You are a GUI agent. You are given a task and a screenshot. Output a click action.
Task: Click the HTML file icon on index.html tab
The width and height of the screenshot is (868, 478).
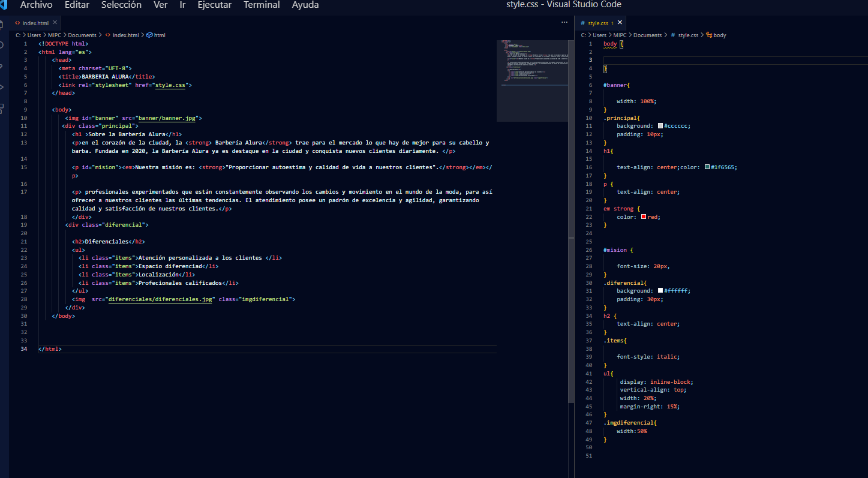[17, 23]
